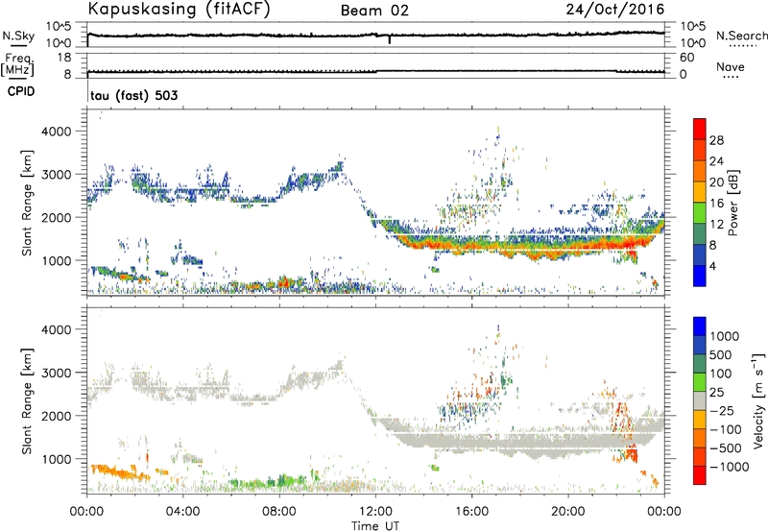Screen dimensions: 768x532
Task: Select the N.Search legend label
Action: tap(742, 36)
